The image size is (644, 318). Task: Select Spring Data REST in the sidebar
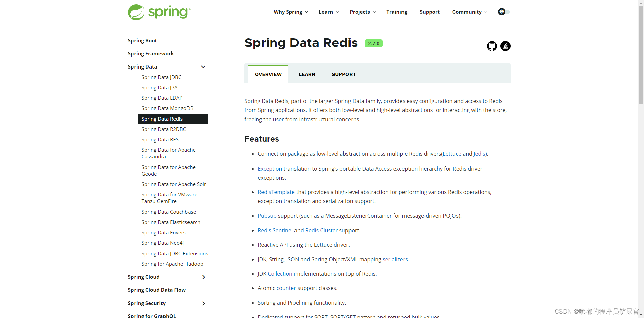click(x=161, y=140)
